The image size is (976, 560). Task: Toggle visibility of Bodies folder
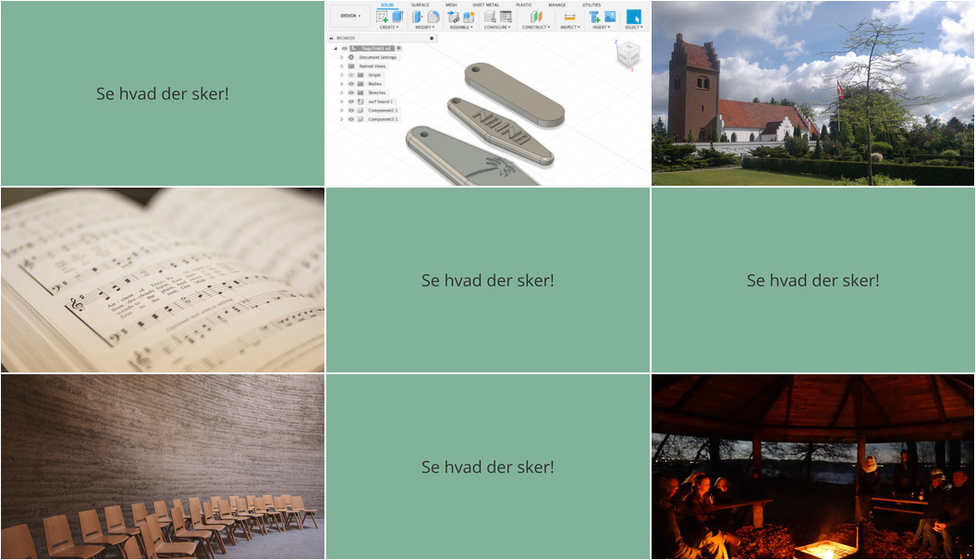click(x=351, y=84)
